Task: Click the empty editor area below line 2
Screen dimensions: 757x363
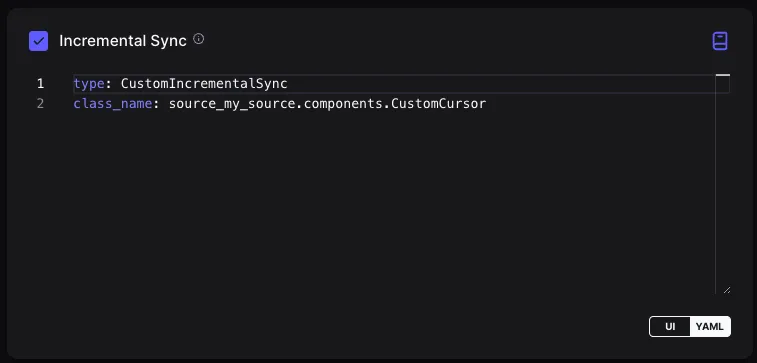Action: click(x=393, y=203)
